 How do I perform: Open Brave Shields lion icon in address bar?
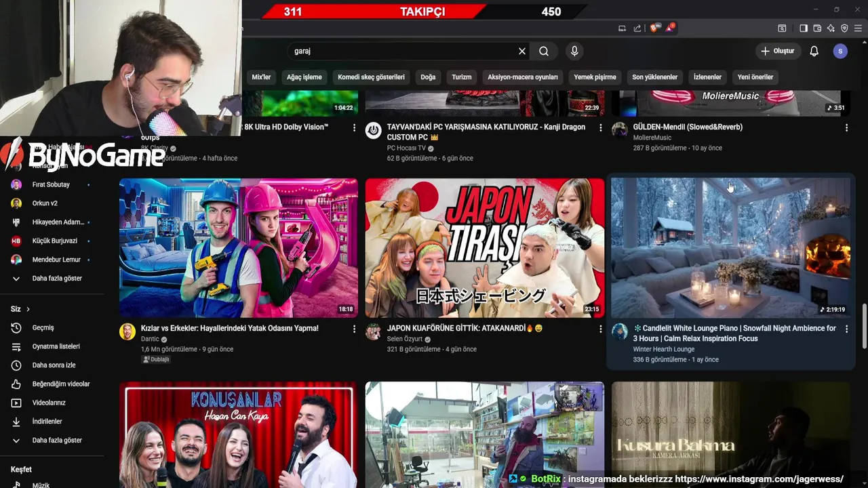coord(654,28)
